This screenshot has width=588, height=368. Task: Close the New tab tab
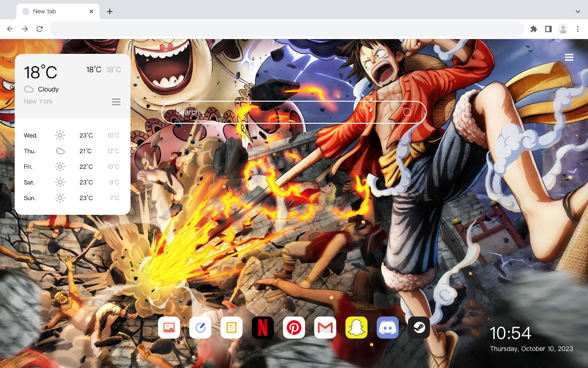(91, 11)
